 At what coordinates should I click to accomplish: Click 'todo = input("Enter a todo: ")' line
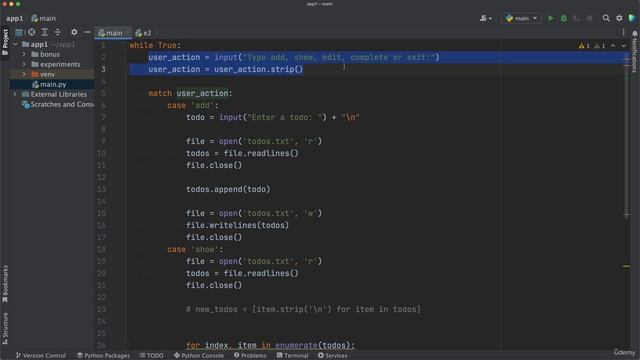click(x=273, y=118)
